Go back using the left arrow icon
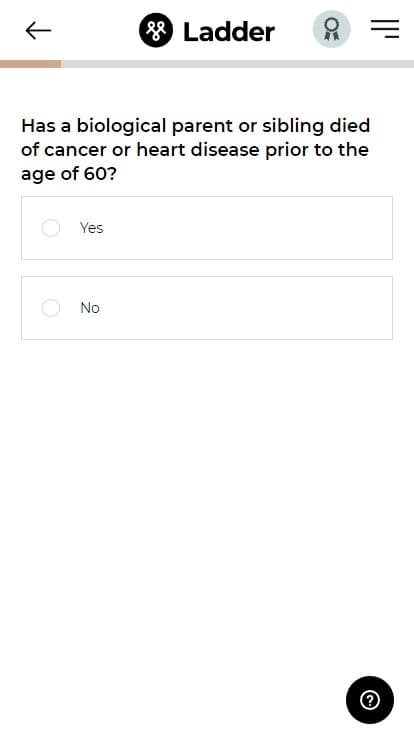414x736 pixels. coord(38,31)
